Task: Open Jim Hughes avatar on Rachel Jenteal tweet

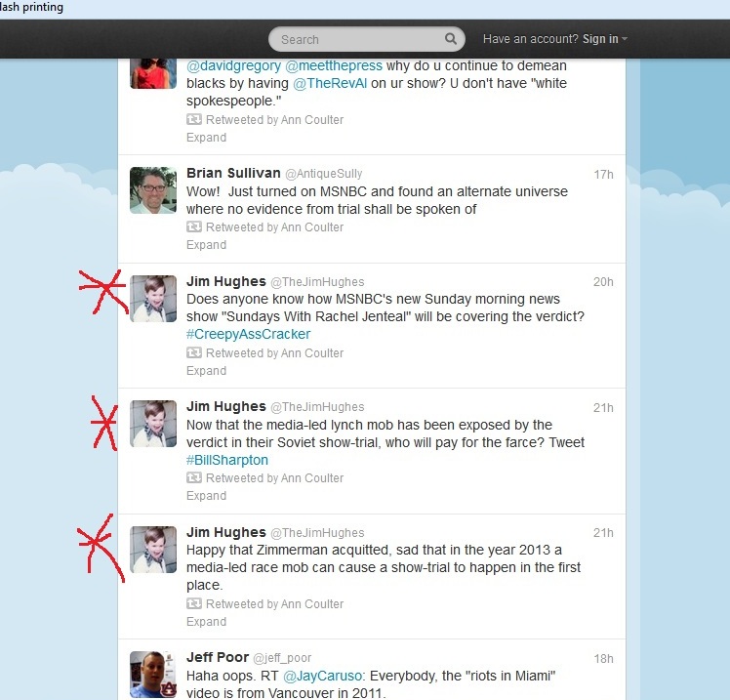Action: pos(153,299)
